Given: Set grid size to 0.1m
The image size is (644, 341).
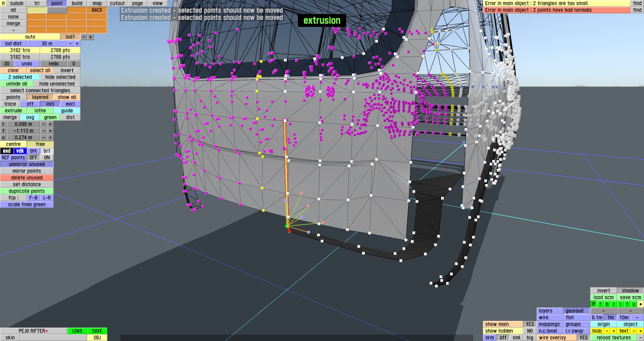Looking at the screenshot, I should tap(597, 318).
